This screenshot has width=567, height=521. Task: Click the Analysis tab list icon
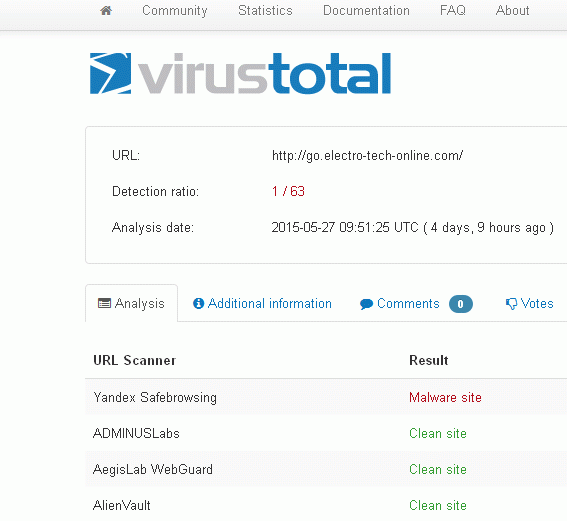tap(105, 303)
